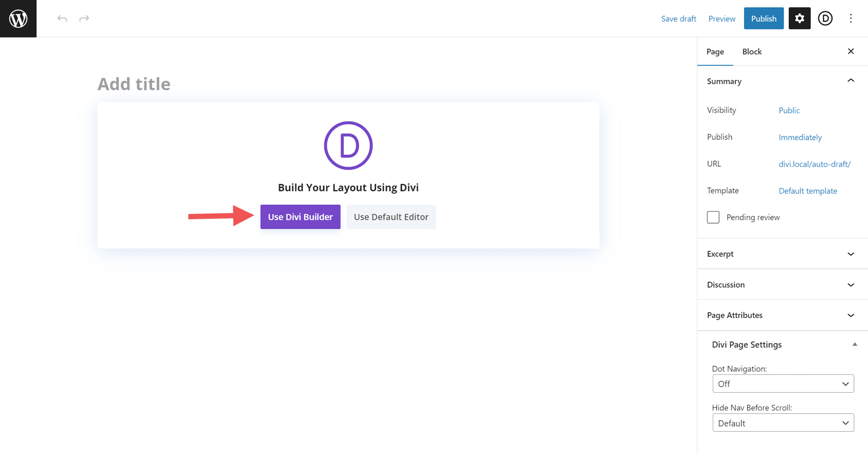Click the redo arrow icon
This screenshot has height=453, width=868.
pos(84,18)
